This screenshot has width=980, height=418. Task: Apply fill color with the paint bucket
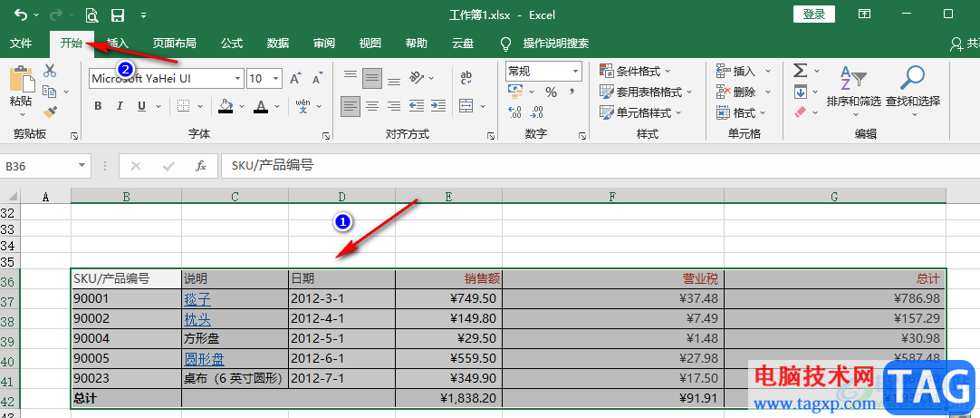[x=226, y=106]
